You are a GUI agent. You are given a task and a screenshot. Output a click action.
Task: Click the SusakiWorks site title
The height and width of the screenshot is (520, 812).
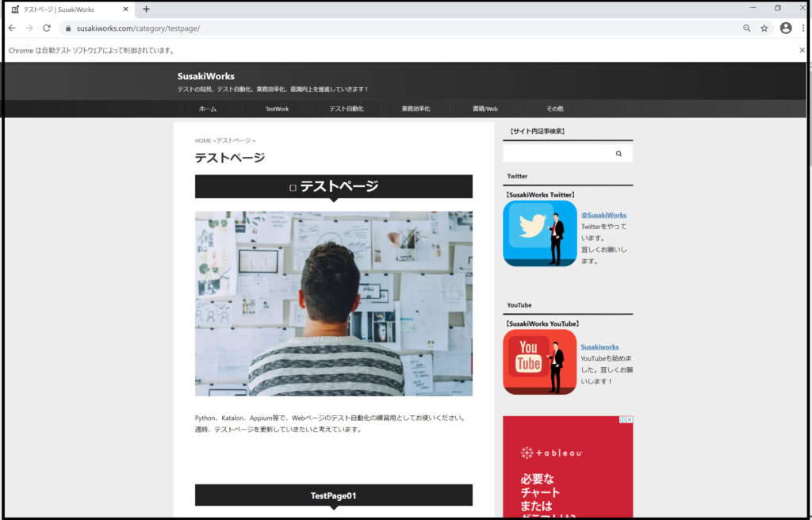pyautogui.click(x=205, y=76)
